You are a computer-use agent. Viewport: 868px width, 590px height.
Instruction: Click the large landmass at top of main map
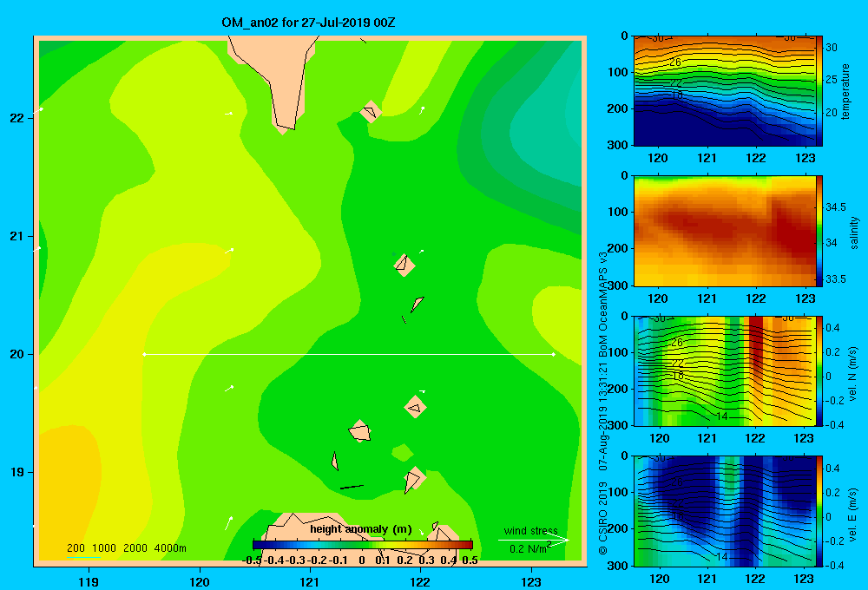click(x=277, y=77)
